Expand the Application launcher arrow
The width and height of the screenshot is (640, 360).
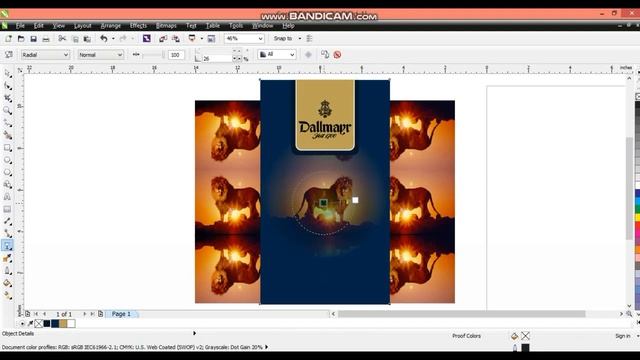201,38
